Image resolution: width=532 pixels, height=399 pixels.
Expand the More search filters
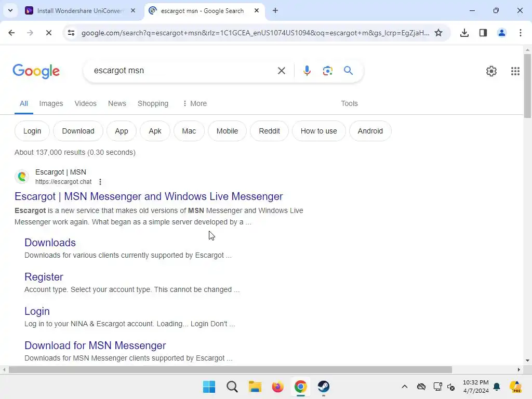[x=194, y=103]
